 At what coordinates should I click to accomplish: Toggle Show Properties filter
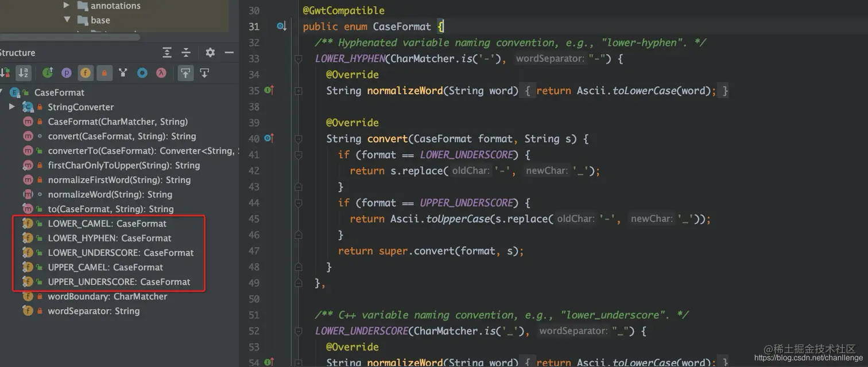pos(67,73)
